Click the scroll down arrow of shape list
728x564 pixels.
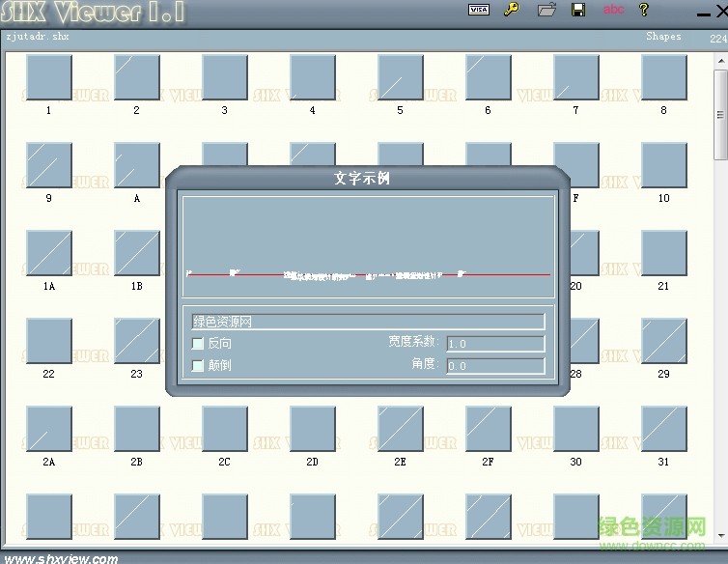pyautogui.click(x=720, y=536)
